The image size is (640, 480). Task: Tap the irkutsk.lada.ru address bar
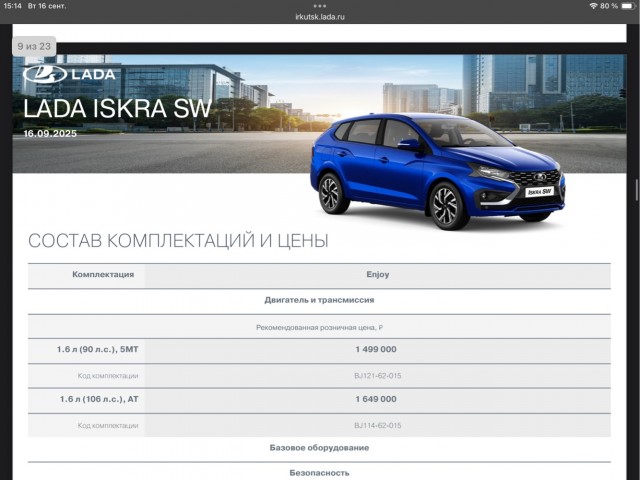320,17
